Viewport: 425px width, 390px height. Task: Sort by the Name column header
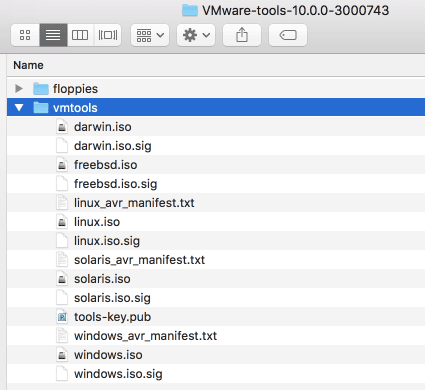(28, 65)
